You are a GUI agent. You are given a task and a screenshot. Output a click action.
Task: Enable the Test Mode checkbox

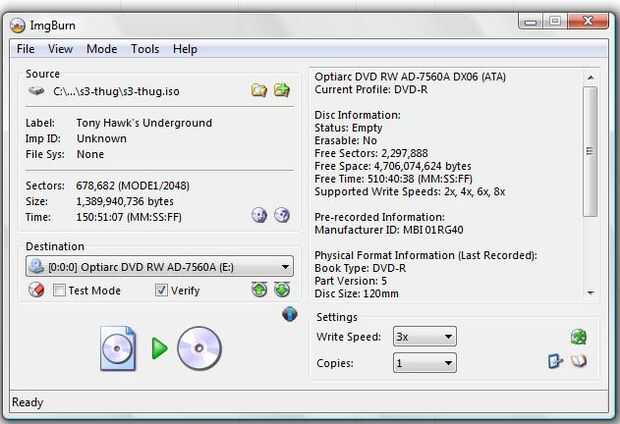click(x=59, y=290)
